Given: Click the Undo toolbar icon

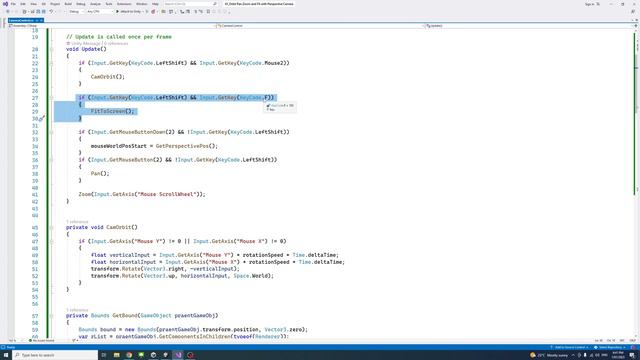Looking at the screenshot, I should 51,12.
